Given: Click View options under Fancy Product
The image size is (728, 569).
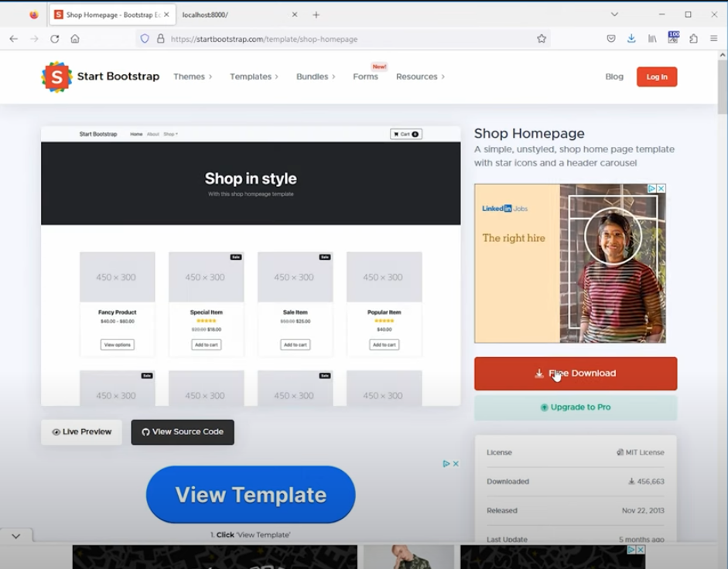Looking at the screenshot, I should 118,345.
